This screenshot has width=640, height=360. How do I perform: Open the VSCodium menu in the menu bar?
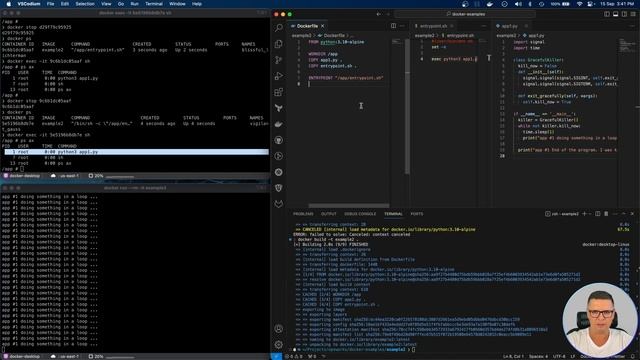pos(29,4)
